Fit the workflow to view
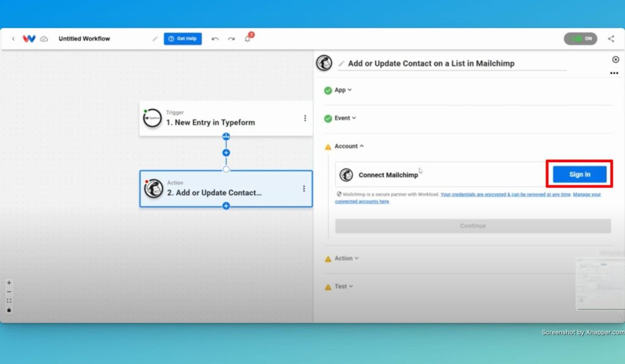625x364 pixels. click(9, 301)
